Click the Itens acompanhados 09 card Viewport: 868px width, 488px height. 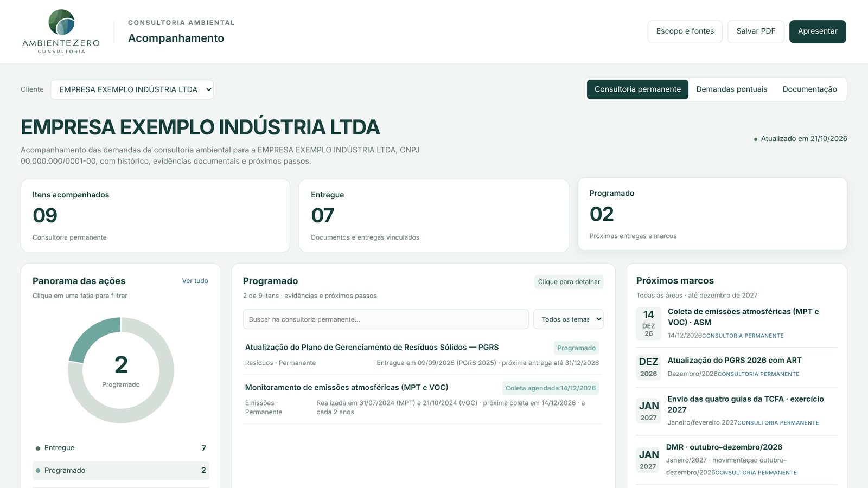[x=155, y=215]
